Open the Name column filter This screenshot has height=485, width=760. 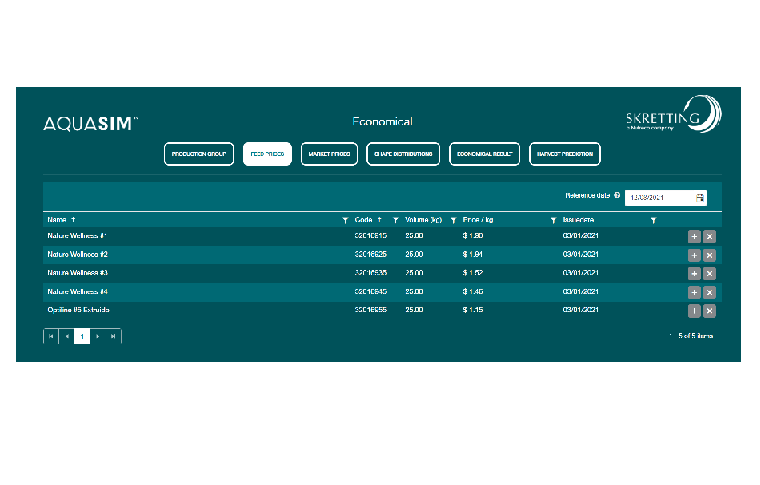[345, 219]
